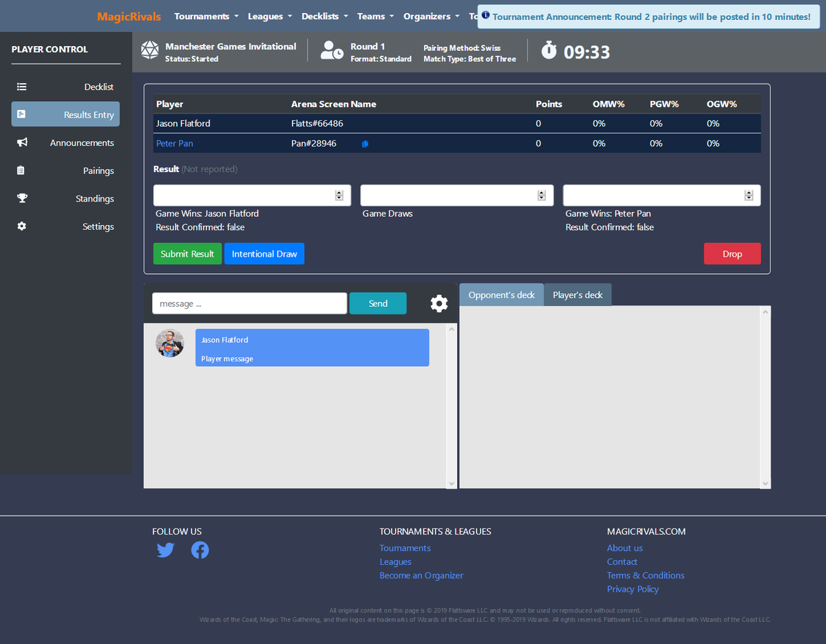Select Results Entry in sidebar
Image resolution: width=826 pixels, height=644 pixels.
click(65, 114)
